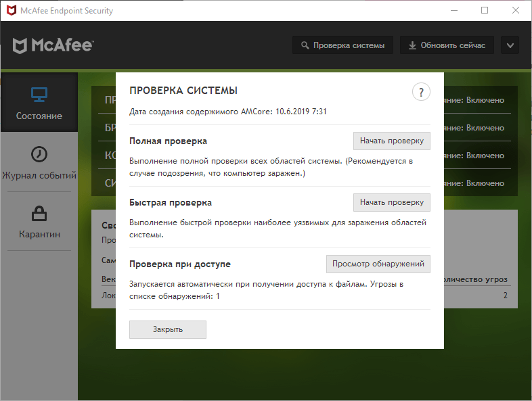The height and width of the screenshot is (401, 532).
Task: Click the McAfee logo in header
Action: [53, 45]
